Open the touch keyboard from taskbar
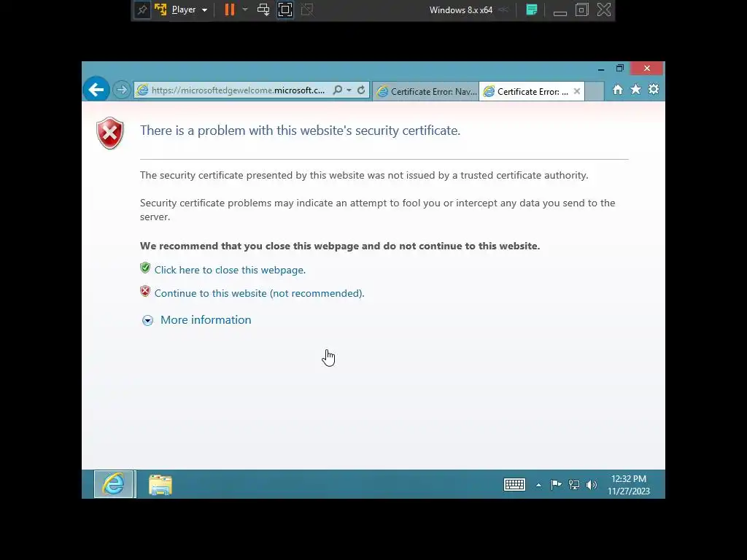 [x=514, y=485]
